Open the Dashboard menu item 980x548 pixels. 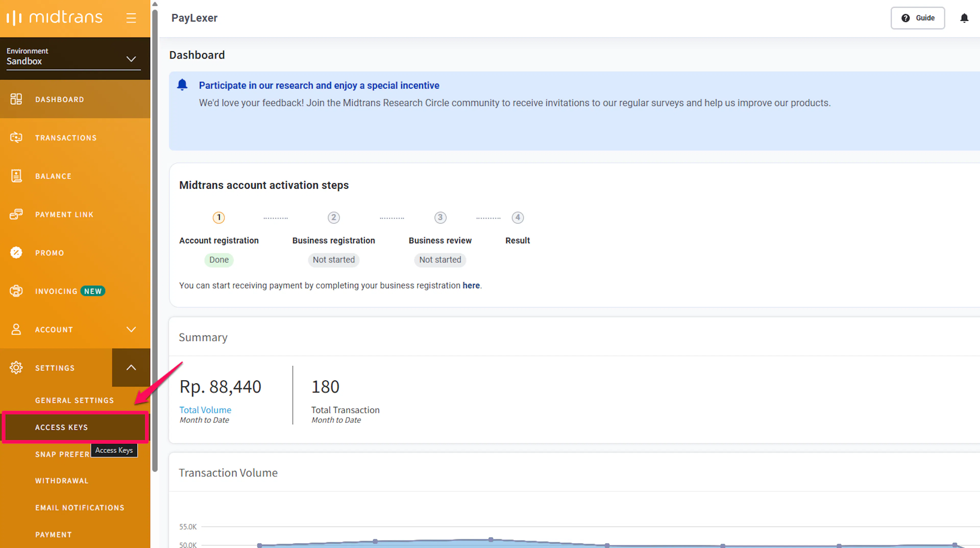point(75,99)
